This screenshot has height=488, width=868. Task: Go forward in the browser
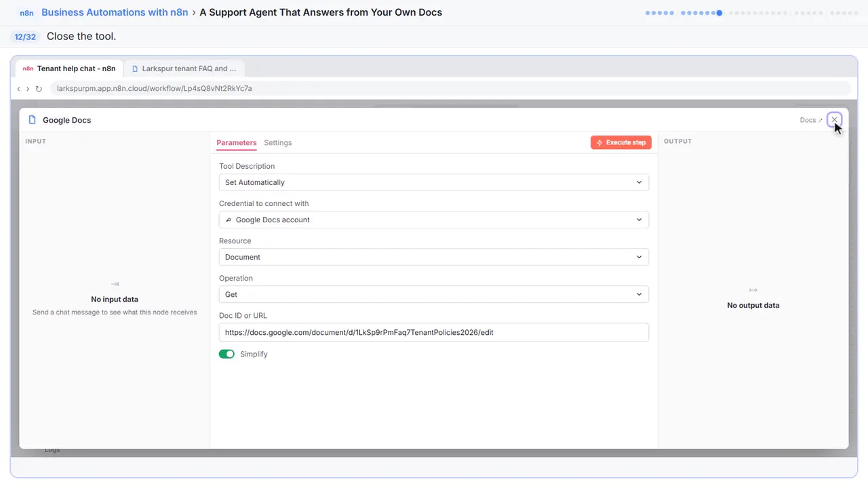pos(28,89)
